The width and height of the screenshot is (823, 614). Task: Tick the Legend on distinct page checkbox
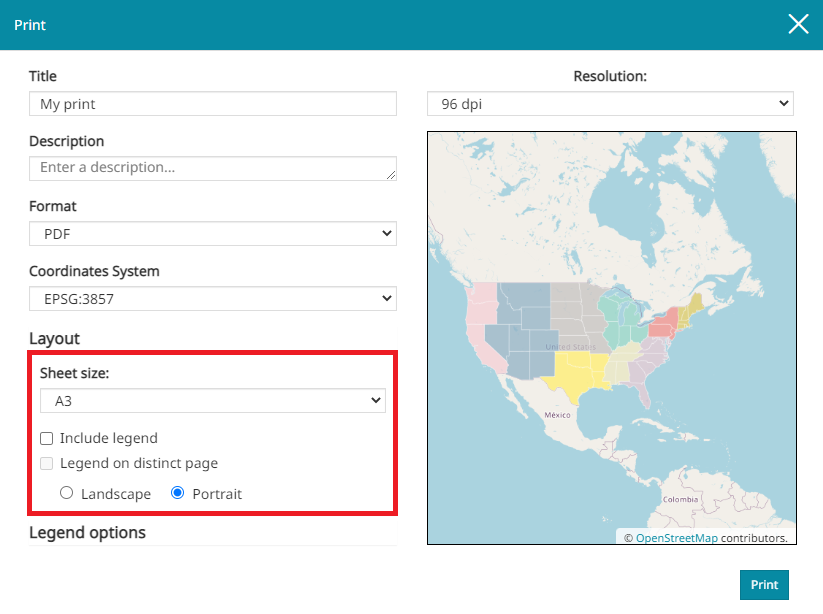pyautogui.click(x=47, y=463)
